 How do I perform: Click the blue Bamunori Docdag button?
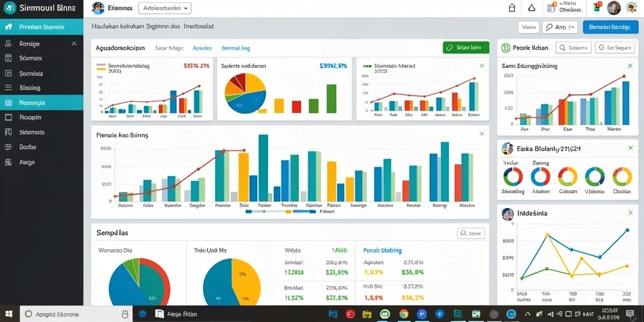(610, 27)
